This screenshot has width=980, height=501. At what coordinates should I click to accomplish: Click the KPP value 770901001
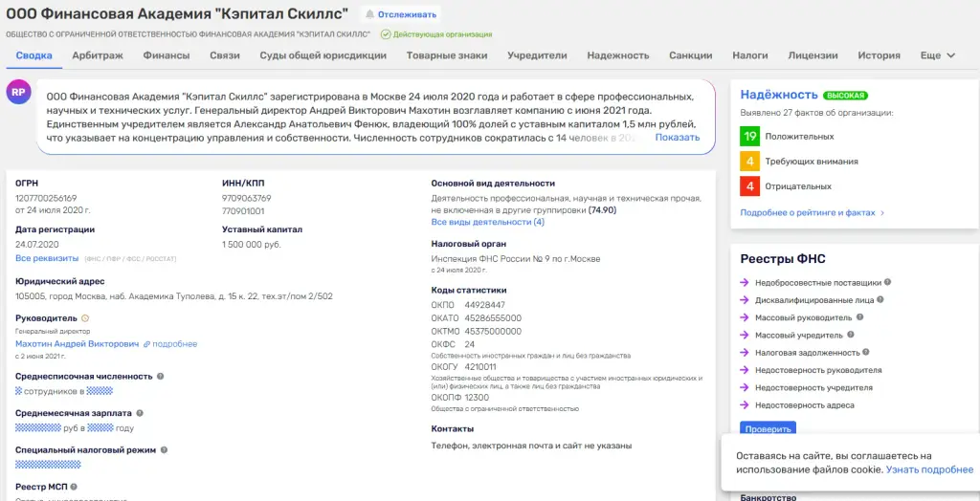tap(243, 211)
